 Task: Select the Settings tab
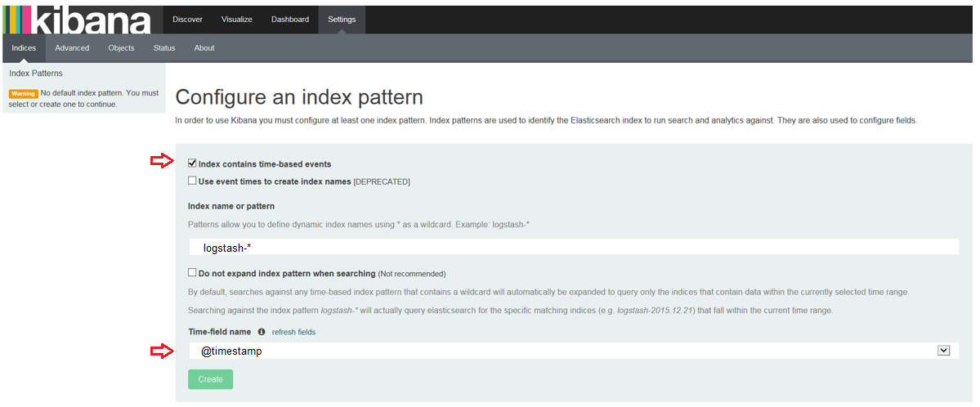coord(342,20)
